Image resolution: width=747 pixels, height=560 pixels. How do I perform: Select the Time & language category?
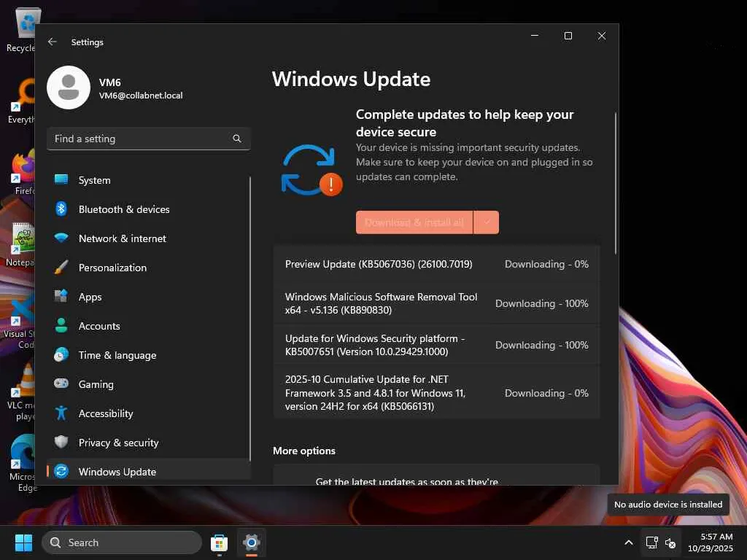(149, 355)
